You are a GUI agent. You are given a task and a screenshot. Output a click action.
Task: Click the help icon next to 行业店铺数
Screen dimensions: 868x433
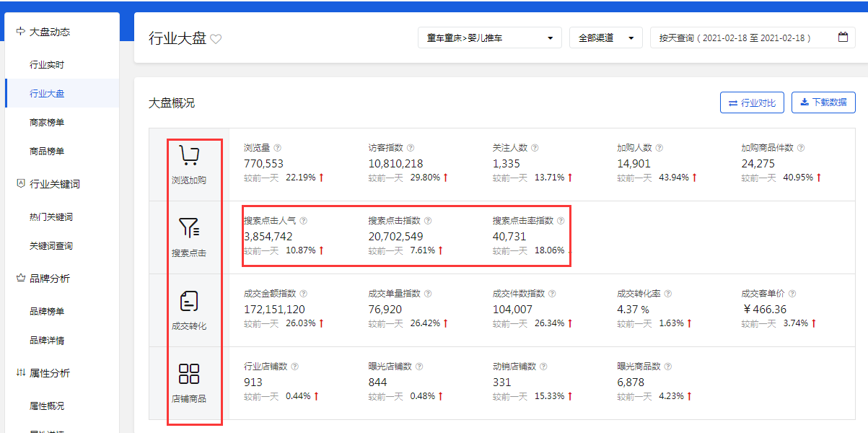pos(294,367)
